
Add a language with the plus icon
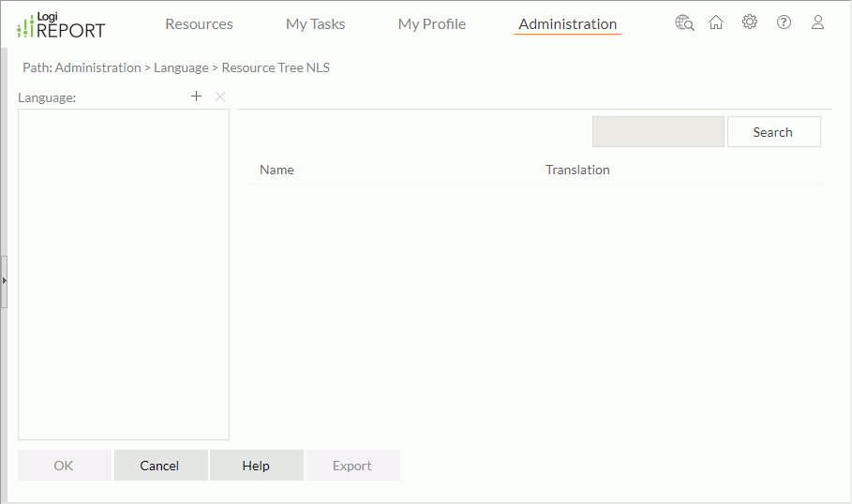tap(196, 96)
